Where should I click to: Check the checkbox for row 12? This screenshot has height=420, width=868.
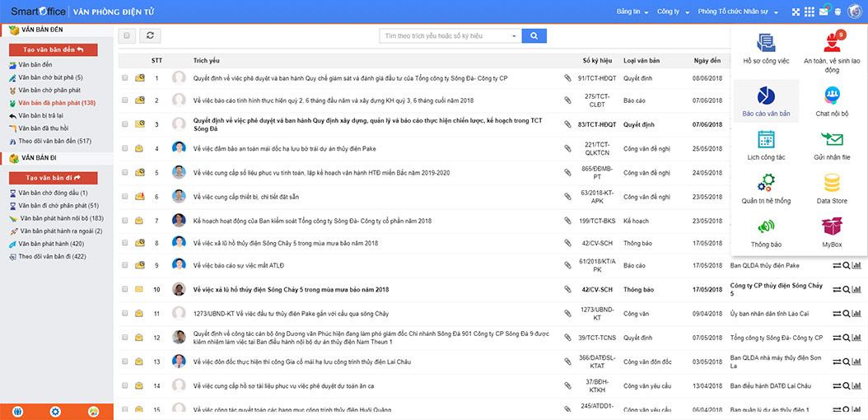click(x=124, y=338)
